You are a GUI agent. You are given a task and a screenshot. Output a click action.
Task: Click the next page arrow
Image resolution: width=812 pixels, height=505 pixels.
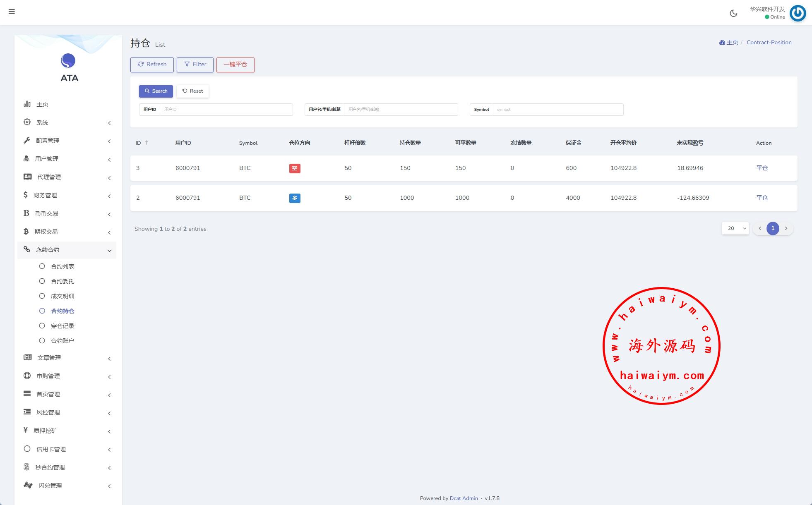(786, 228)
